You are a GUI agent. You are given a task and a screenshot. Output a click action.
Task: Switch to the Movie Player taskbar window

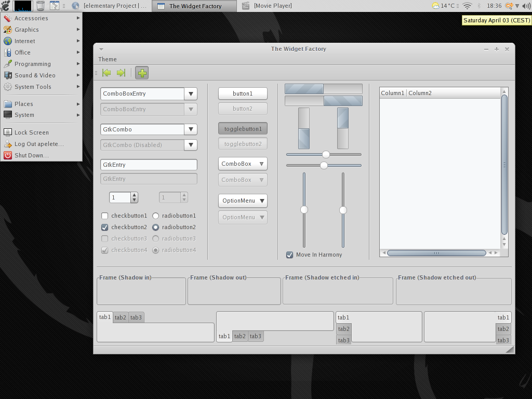[x=268, y=6]
